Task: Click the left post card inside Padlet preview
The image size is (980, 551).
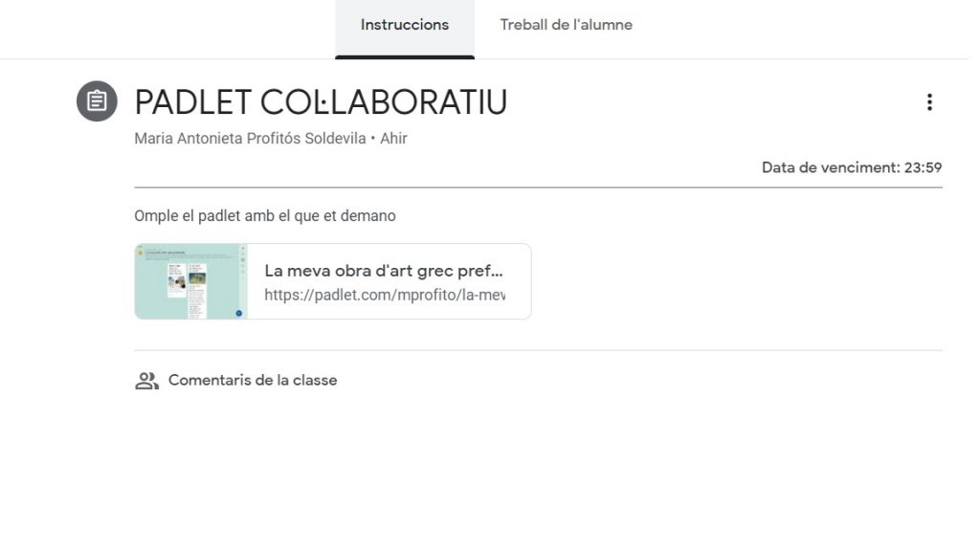Action: tap(177, 280)
